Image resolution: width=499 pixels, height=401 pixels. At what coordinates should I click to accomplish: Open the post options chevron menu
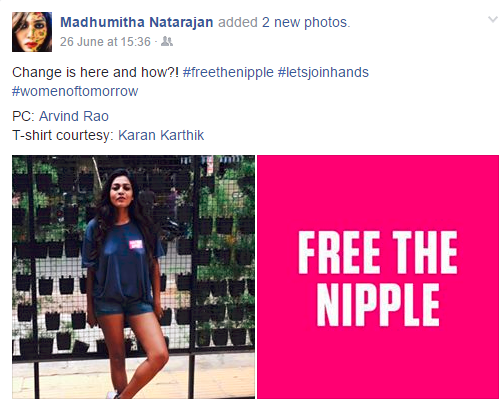(493, 19)
